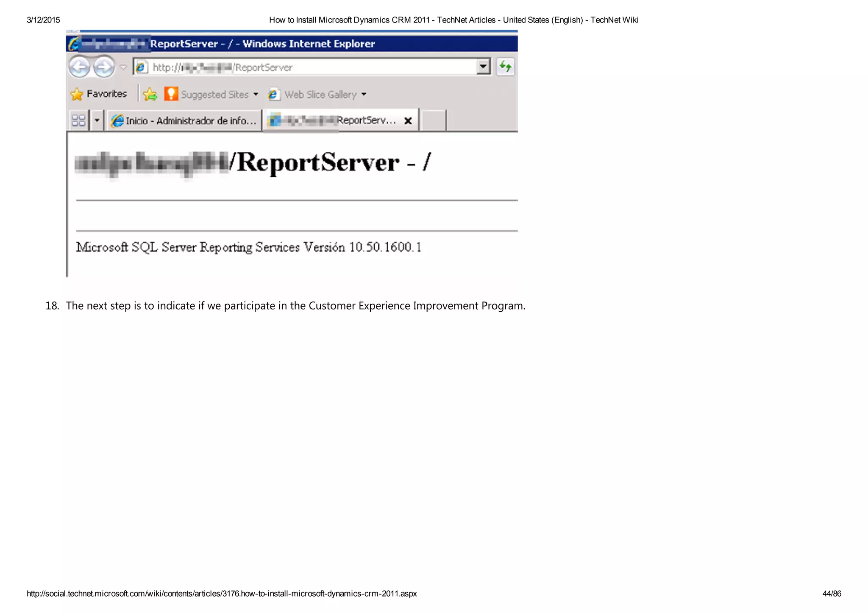Click the ReportServer URL address field
This screenshot has height=614, width=868.
click(312, 67)
